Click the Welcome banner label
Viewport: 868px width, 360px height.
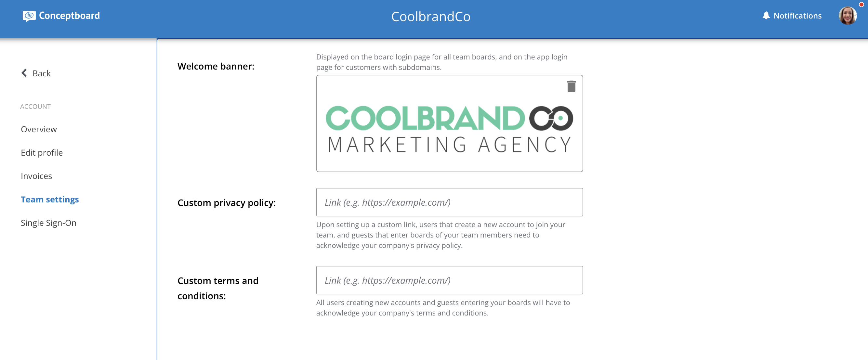(x=216, y=66)
